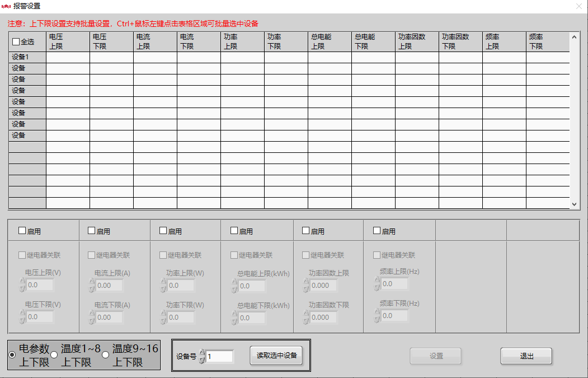
Task: Select the 电参数上下限 radio button
Action: point(12,355)
